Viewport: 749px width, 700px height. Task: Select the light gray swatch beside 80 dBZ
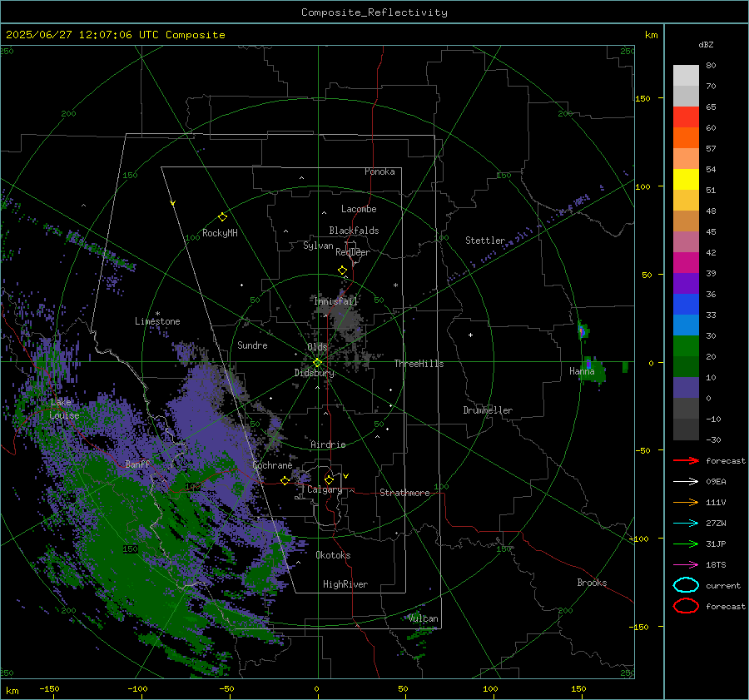click(686, 76)
